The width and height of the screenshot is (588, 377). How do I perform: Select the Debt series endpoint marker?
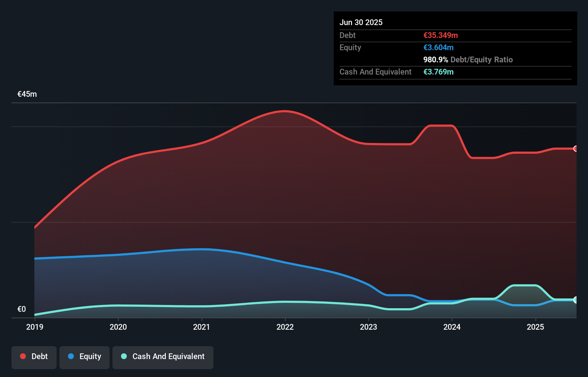[x=576, y=148]
